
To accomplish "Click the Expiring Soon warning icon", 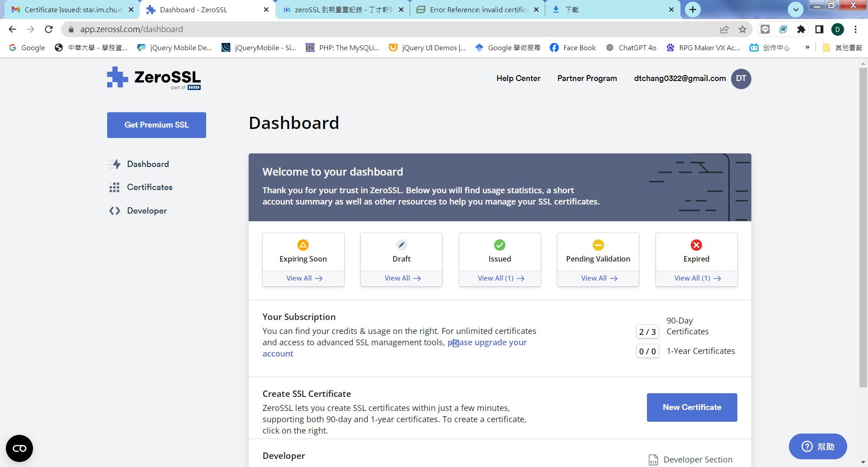I will click(x=303, y=245).
